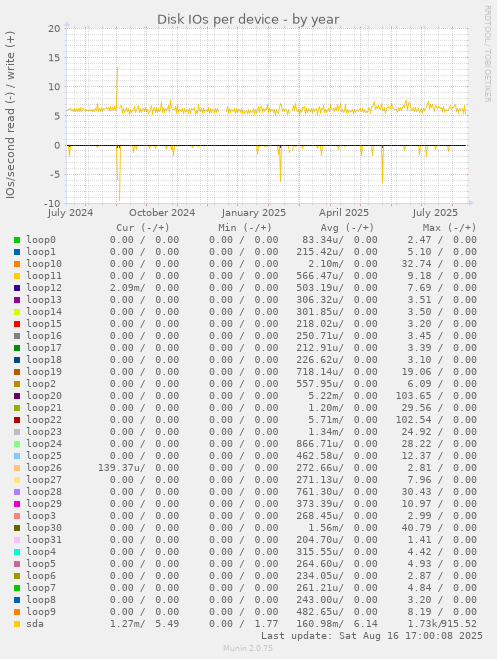497x659 pixels.
Task: Select the loop18 legend label
Action: coord(44,360)
